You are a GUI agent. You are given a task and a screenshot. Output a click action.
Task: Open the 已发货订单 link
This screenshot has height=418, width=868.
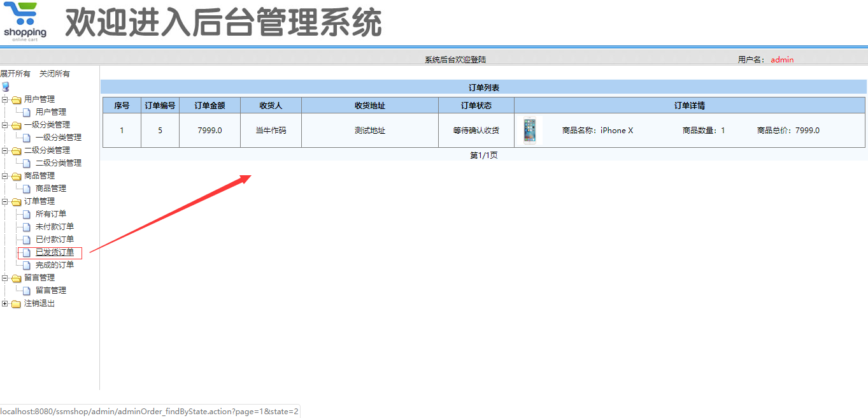coord(55,252)
